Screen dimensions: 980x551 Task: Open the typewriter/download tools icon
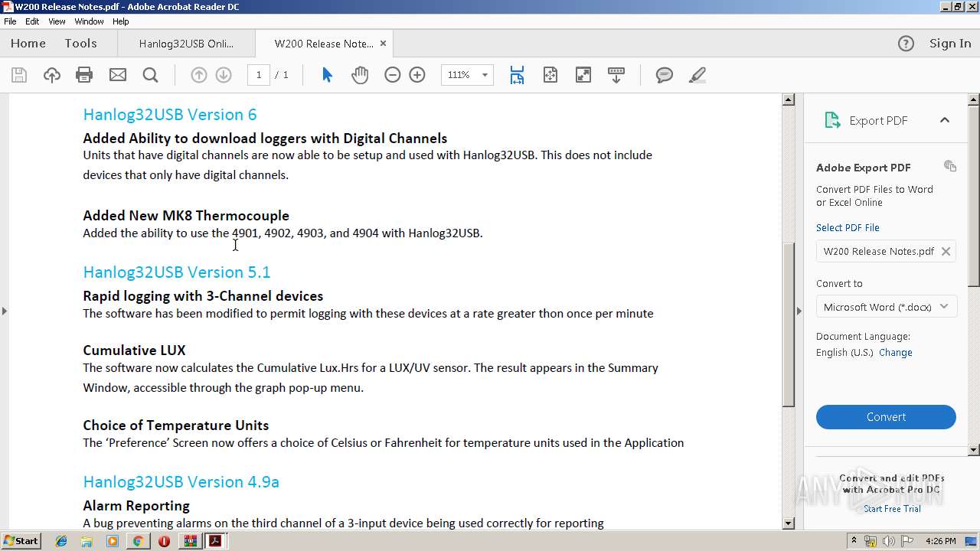point(616,75)
